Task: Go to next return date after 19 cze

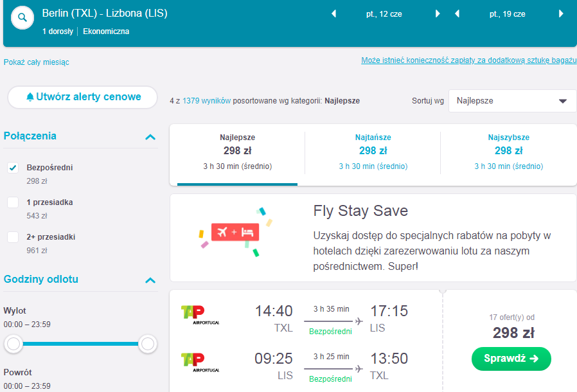Action: click(561, 14)
